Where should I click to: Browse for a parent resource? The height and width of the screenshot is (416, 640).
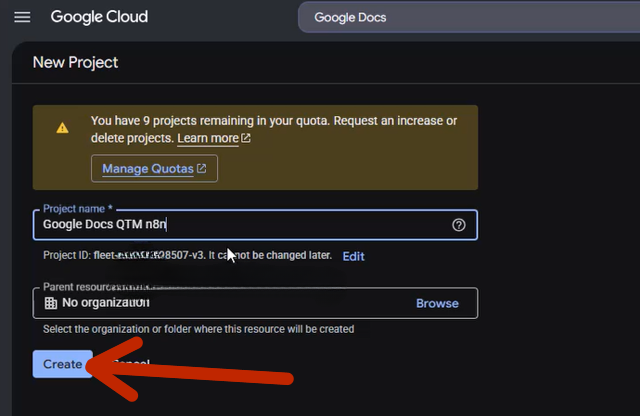pyautogui.click(x=437, y=303)
